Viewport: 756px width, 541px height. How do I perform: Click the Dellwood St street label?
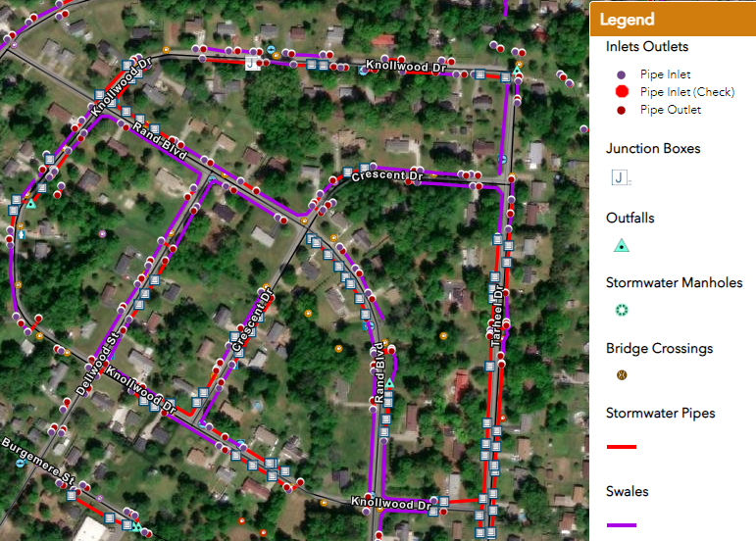click(x=97, y=364)
